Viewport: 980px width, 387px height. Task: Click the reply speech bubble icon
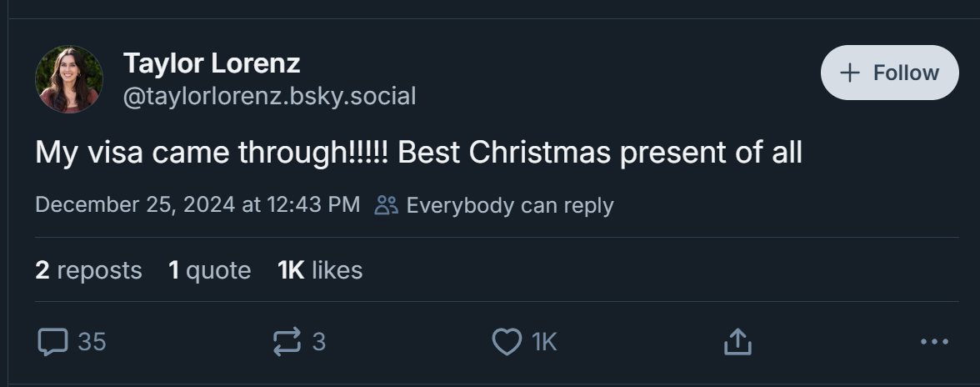(52, 342)
